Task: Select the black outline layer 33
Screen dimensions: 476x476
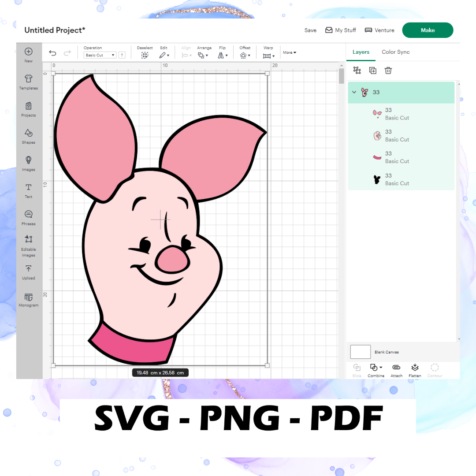Action: pos(401,179)
